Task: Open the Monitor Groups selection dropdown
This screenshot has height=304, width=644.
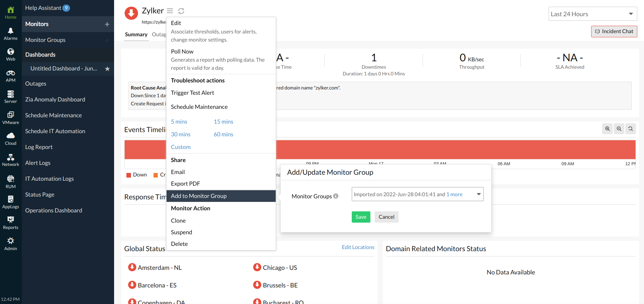Action: pyautogui.click(x=417, y=194)
